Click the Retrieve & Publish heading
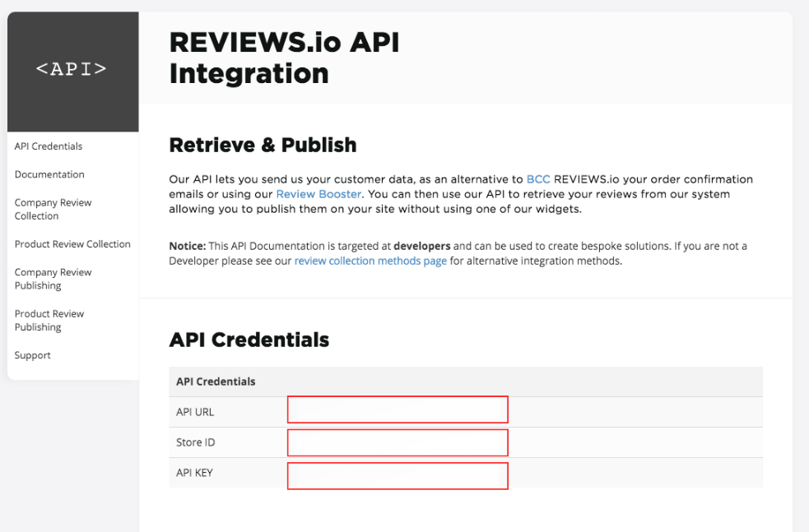The height and width of the screenshot is (532, 809). click(263, 146)
